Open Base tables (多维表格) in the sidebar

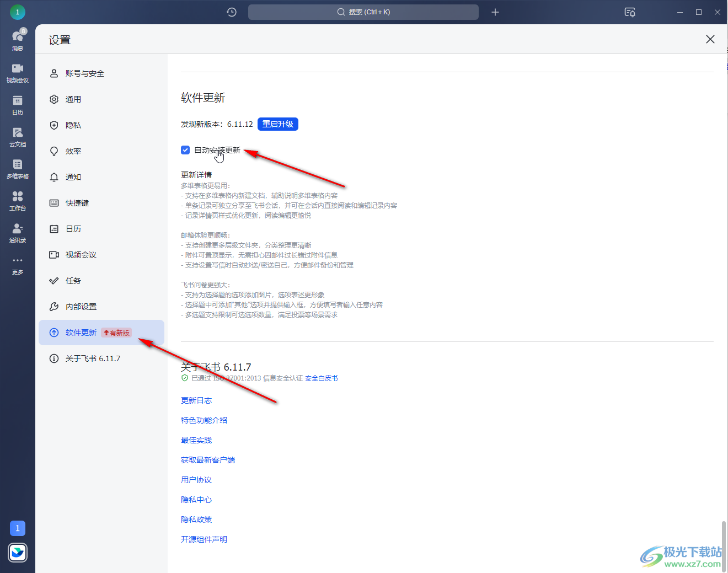coord(18,168)
